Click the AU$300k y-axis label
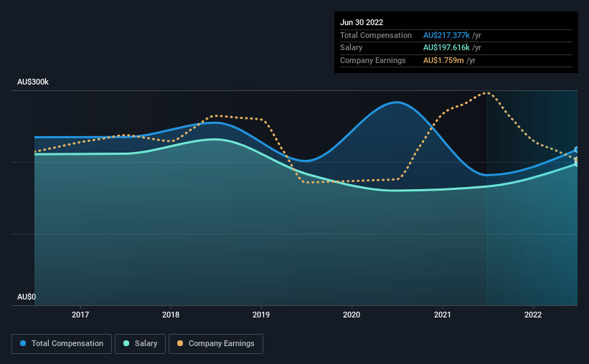This screenshot has height=364, width=589. click(x=33, y=82)
